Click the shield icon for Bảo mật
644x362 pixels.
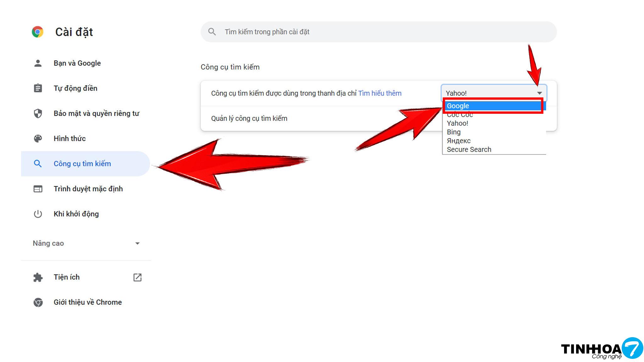pos(38,113)
